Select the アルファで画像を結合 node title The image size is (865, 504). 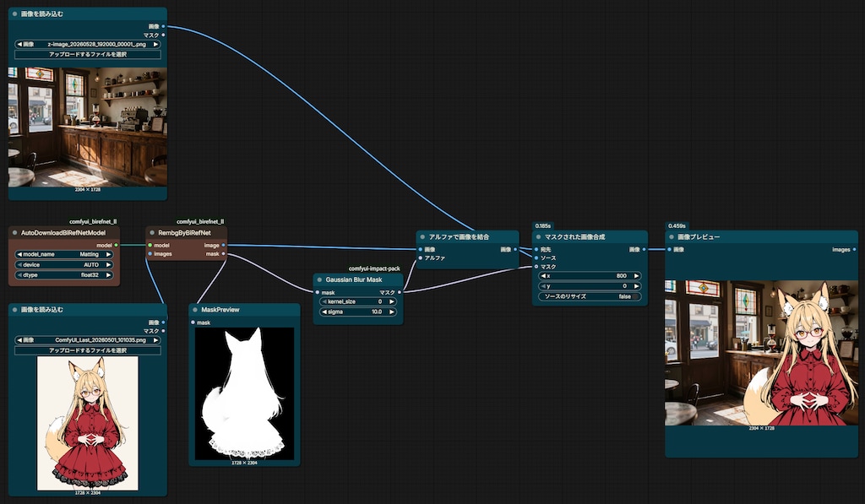click(459, 237)
